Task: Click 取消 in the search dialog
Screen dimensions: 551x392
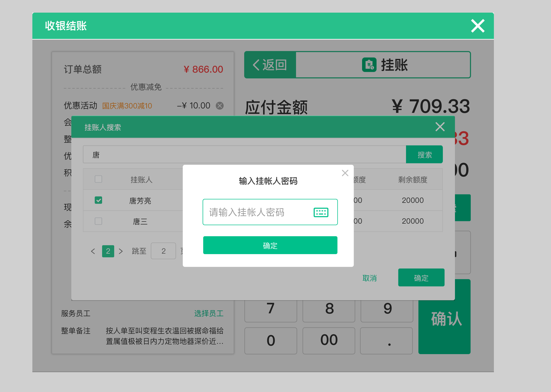Action: pyautogui.click(x=369, y=278)
